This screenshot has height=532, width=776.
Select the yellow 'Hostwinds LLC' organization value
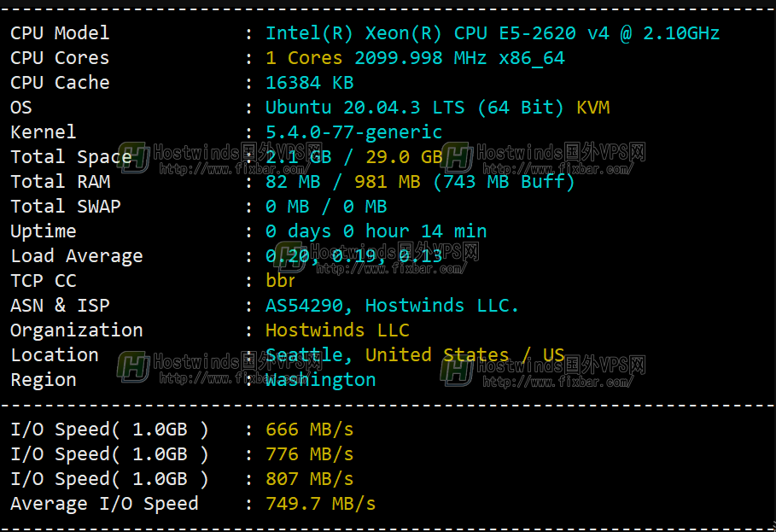tap(337, 330)
